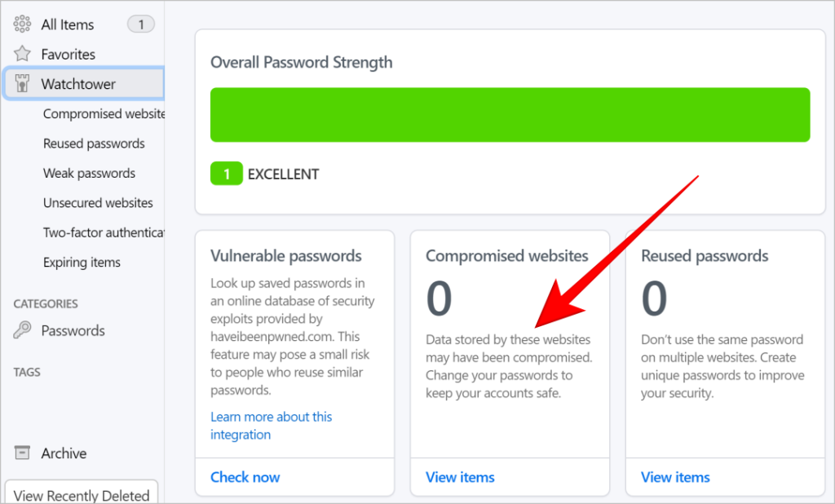The image size is (835, 504).
Task: View items under Compromised websites card
Action: coord(460,477)
